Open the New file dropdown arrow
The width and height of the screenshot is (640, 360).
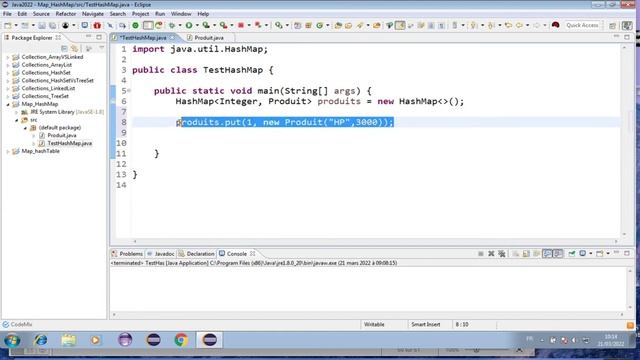[x=16, y=25]
